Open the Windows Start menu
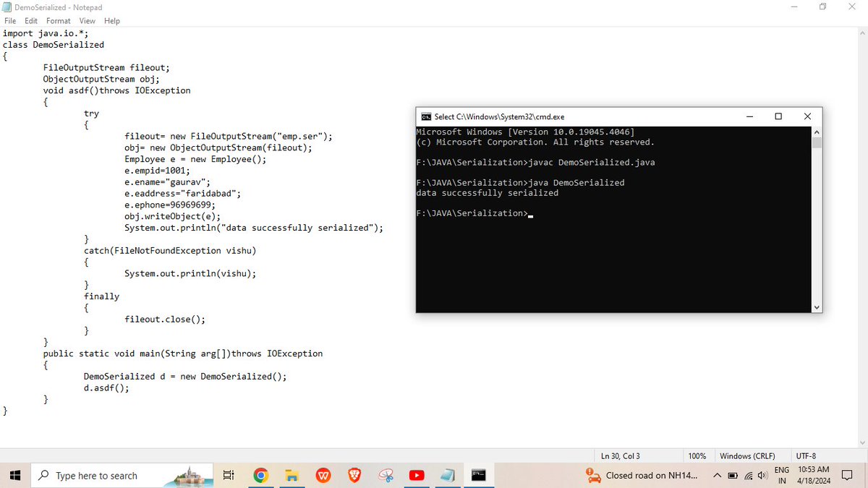 tap(15, 475)
